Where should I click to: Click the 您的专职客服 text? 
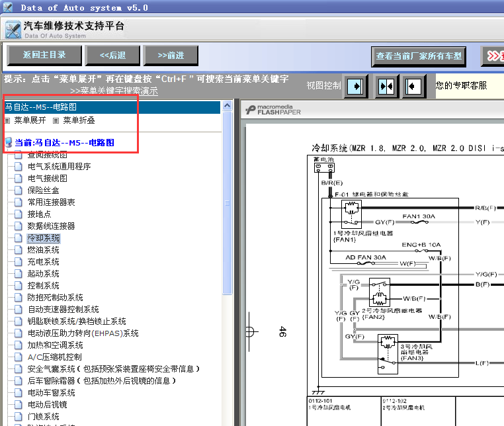coord(461,85)
